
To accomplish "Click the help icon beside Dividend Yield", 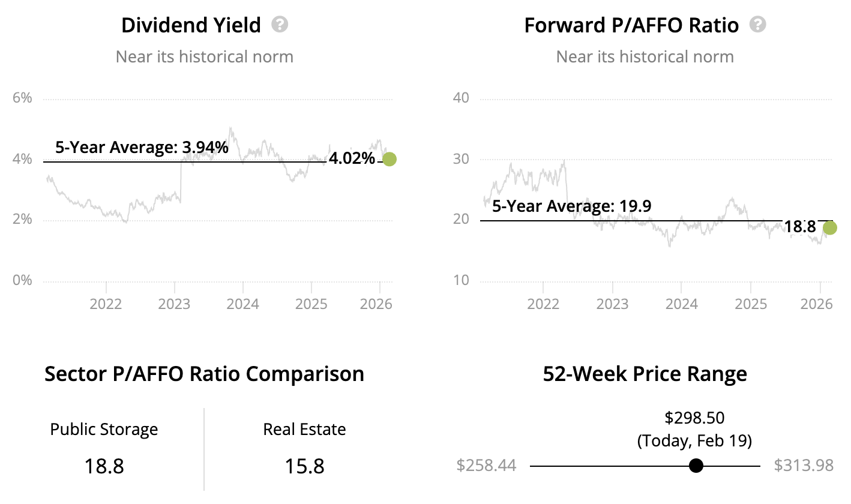I will tap(280, 25).
